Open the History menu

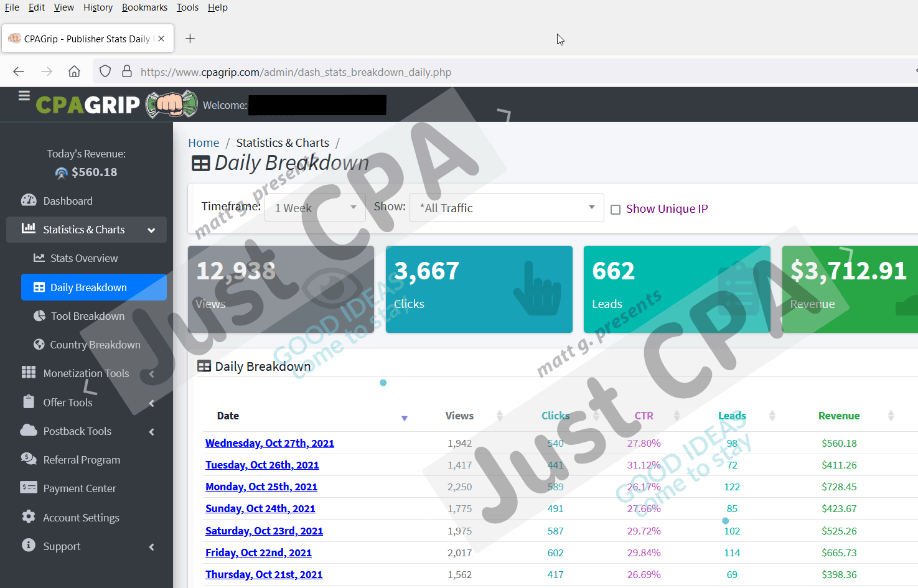[x=98, y=7]
